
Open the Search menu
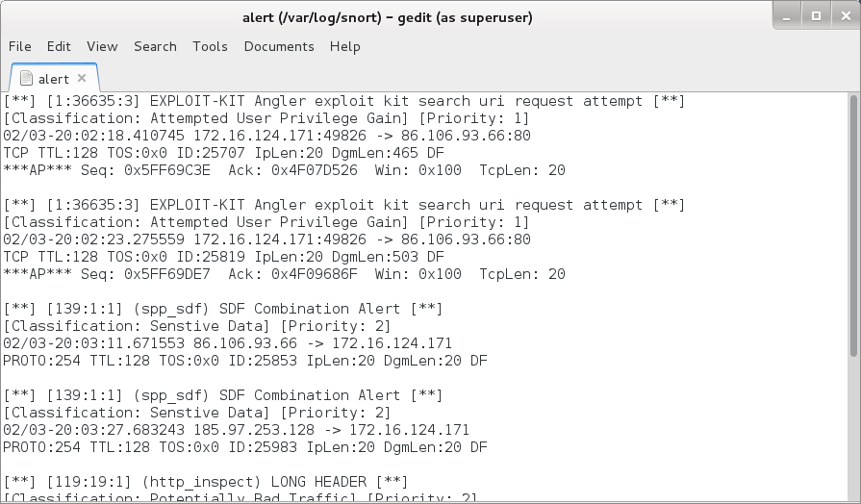click(155, 46)
